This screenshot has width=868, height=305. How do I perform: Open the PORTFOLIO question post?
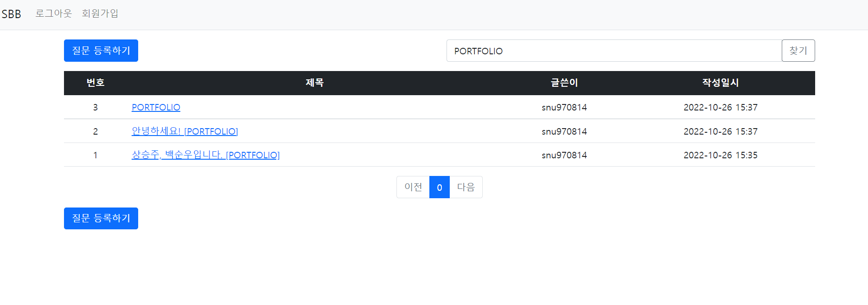click(156, 107)
